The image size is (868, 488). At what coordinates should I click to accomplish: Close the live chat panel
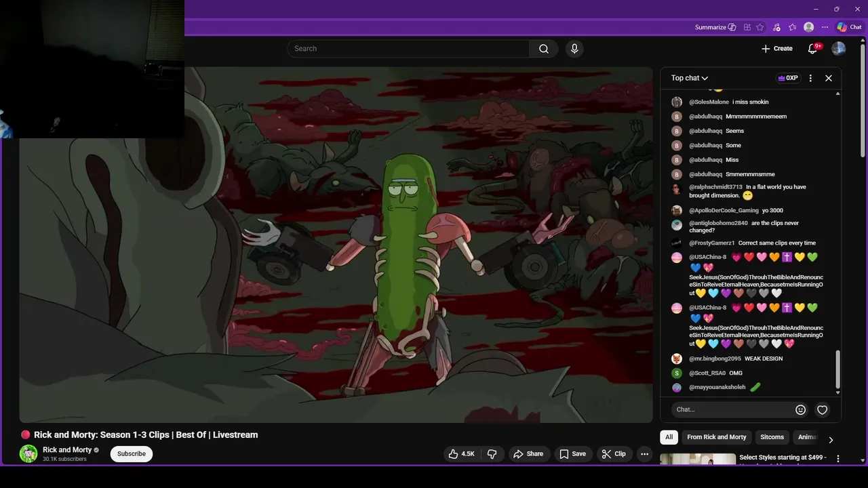point(828,78)
